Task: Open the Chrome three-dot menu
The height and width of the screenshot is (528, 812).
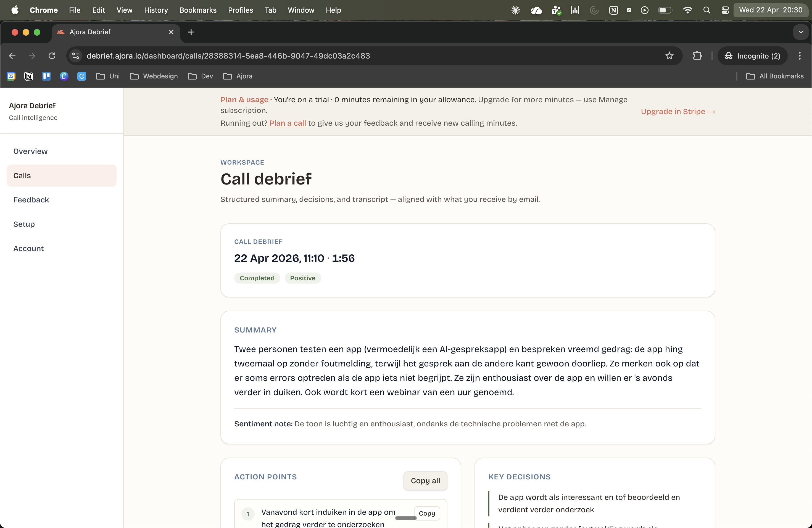Action: point(800,56)
